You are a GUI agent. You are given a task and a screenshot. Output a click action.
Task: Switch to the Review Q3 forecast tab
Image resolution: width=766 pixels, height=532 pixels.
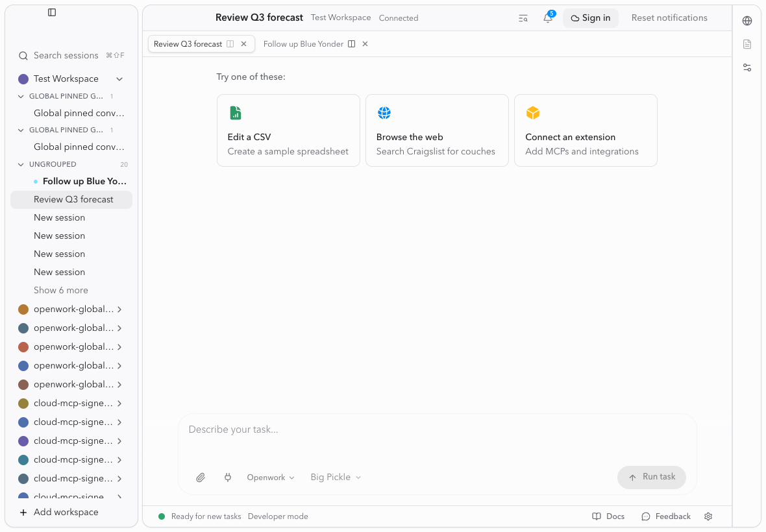[188, 44]
